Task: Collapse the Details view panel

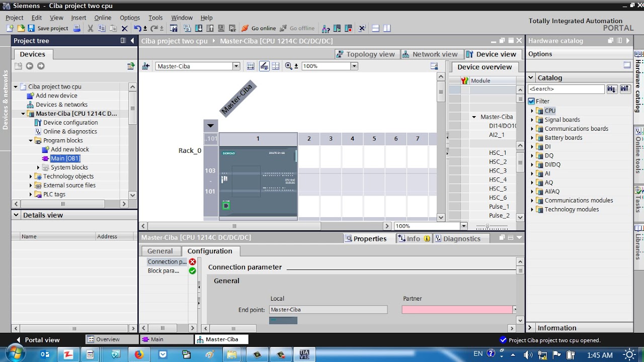Action: click(x=16, y=215)
